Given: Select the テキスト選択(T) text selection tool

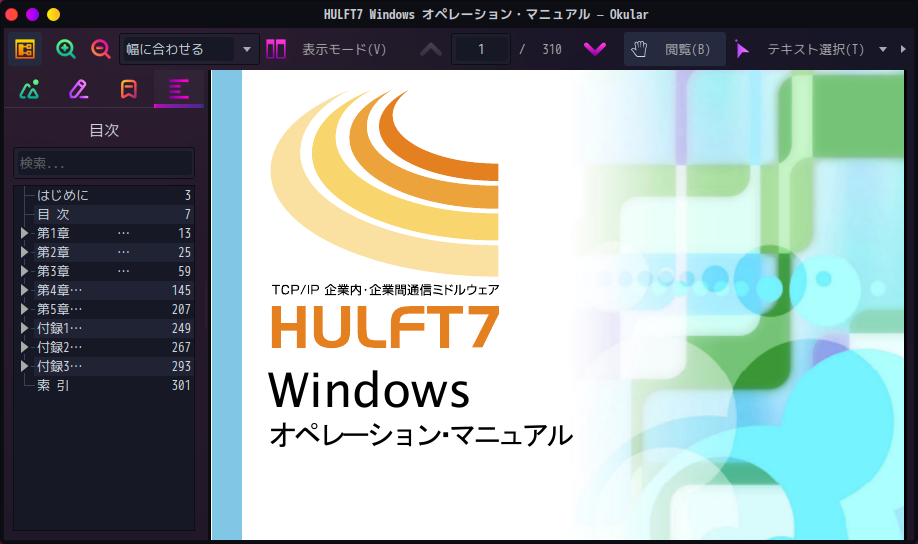Looking at the screenshot, I should pyautogui.click(x=800, y=49).
